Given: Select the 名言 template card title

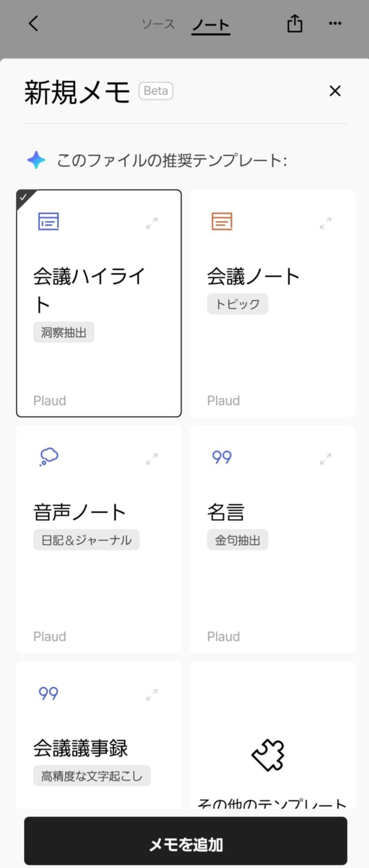Looking at the screenshot, I should pos(226,512).
